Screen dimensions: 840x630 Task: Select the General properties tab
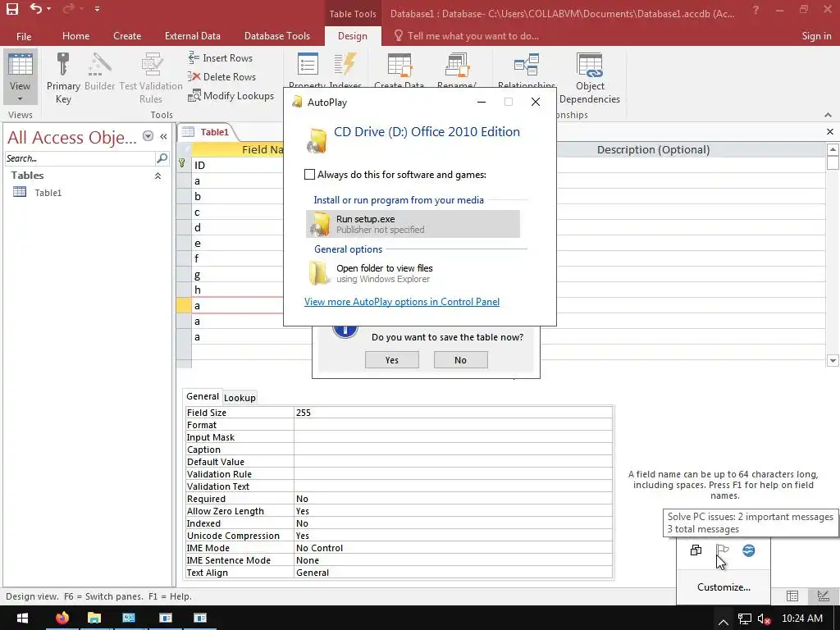tap(203, 396)
